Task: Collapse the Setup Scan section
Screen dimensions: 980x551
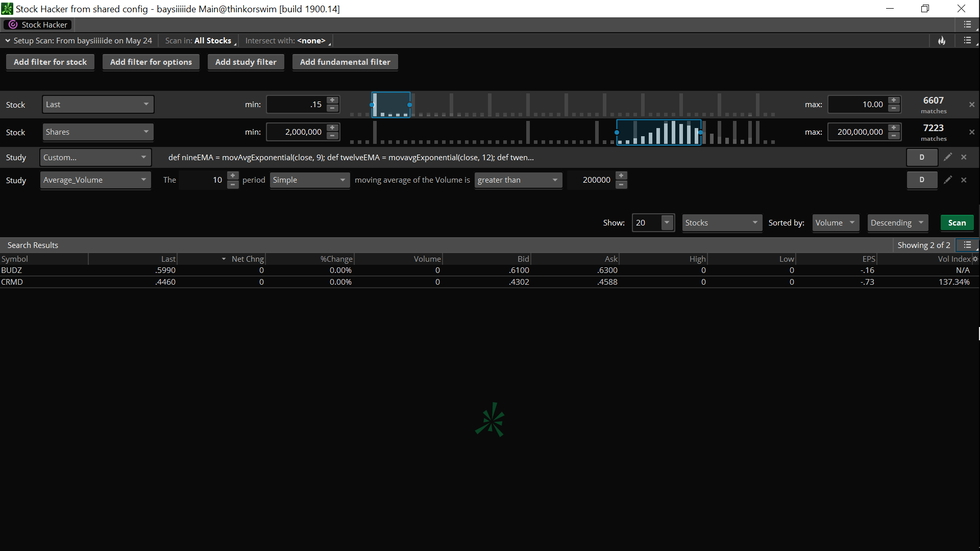Action: [8, 41]
